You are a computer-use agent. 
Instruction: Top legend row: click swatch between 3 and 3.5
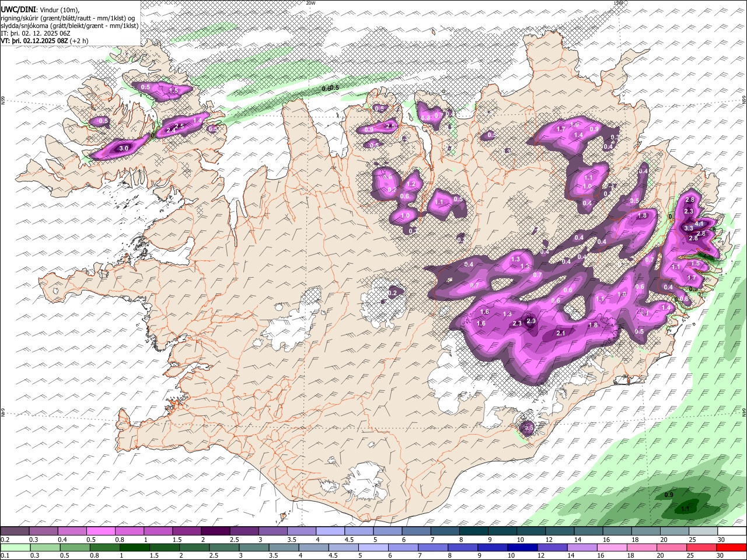273,531
